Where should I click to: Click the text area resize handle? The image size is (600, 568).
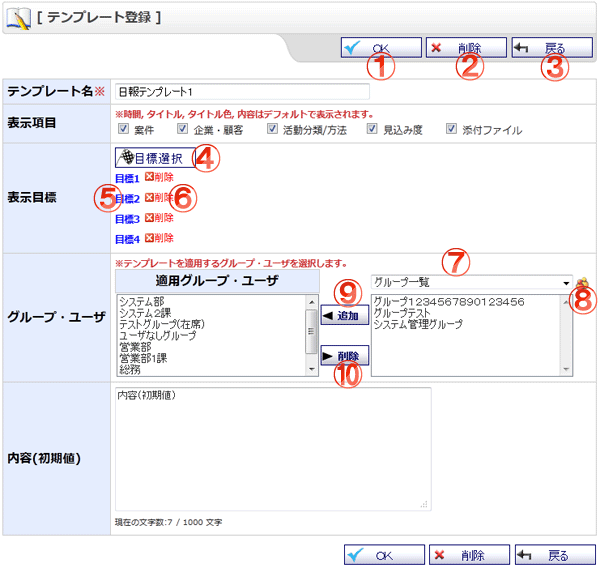click(x=424, y=504)
